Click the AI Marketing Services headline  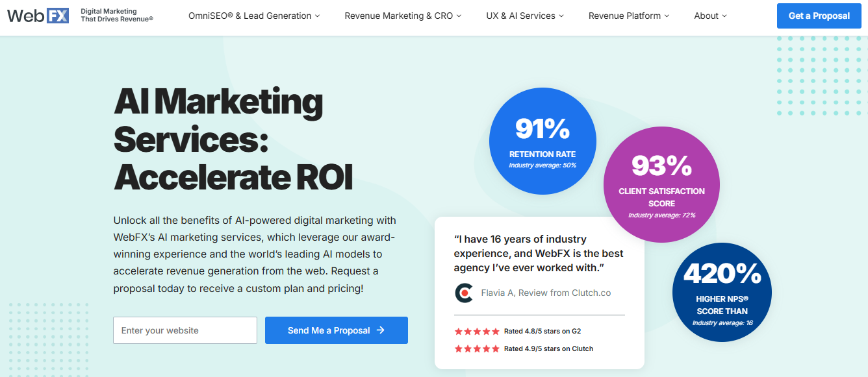(x=233, y=140)
